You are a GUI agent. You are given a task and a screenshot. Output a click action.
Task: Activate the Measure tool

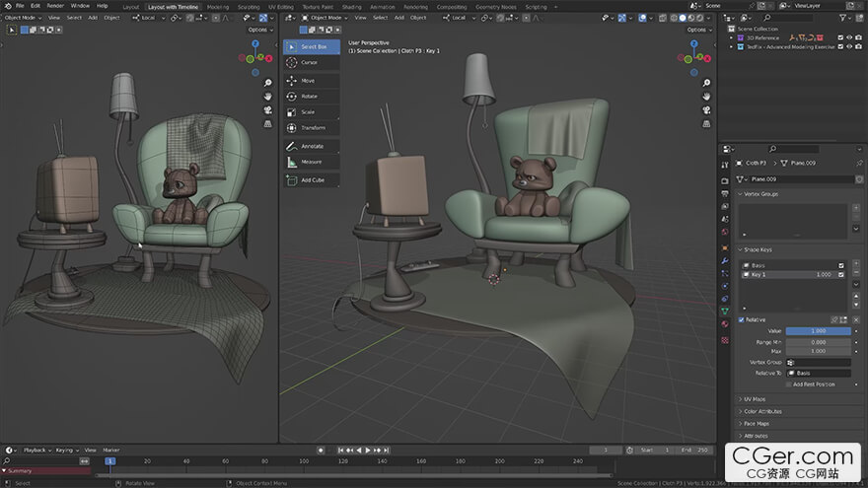tap(312, 162)
